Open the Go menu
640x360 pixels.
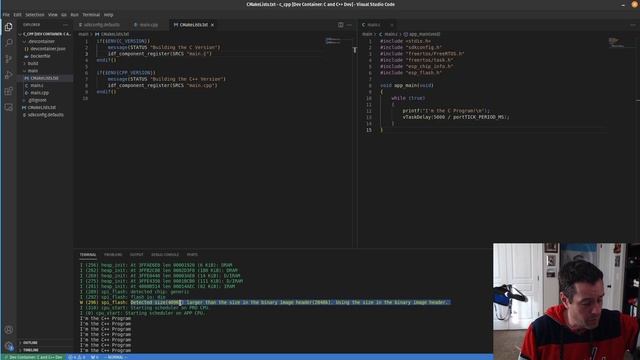tap(64, 15)
